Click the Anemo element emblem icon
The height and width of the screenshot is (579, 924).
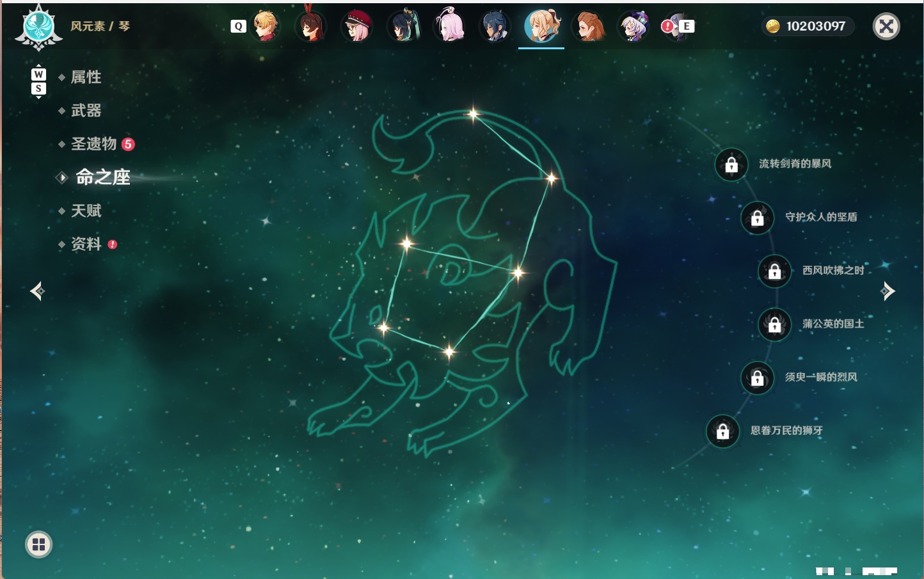(39, 28)
